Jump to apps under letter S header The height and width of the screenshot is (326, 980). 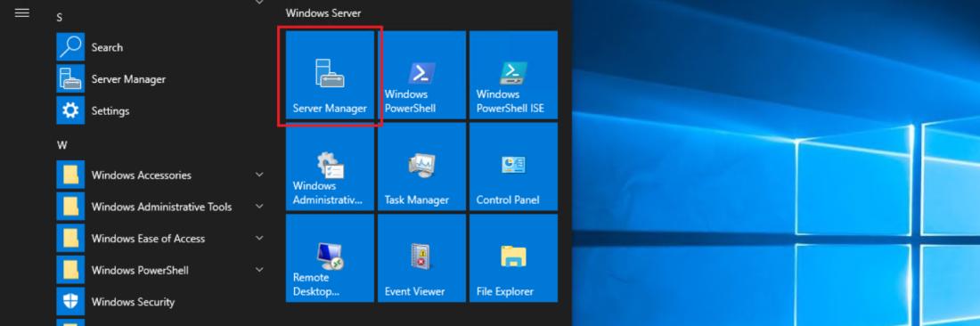(60, 18)
